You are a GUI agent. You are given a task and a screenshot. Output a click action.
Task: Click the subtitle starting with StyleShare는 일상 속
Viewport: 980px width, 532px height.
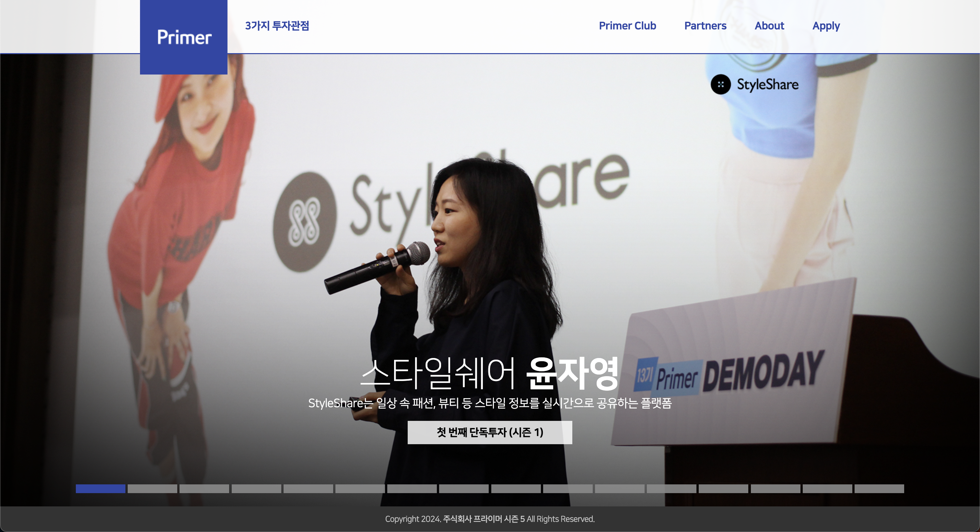coord(490,403)
